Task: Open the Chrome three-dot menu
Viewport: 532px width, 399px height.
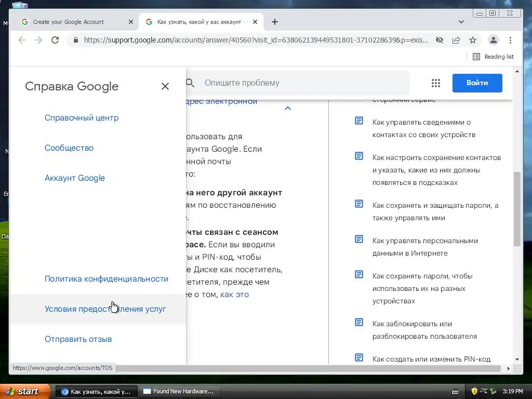Action: tap(510, 40)
